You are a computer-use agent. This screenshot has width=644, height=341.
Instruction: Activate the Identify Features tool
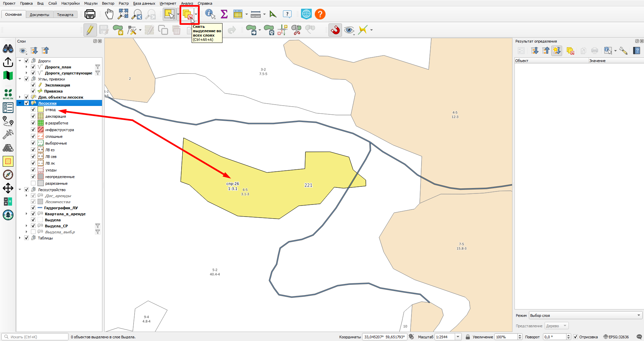click(210, 14)
